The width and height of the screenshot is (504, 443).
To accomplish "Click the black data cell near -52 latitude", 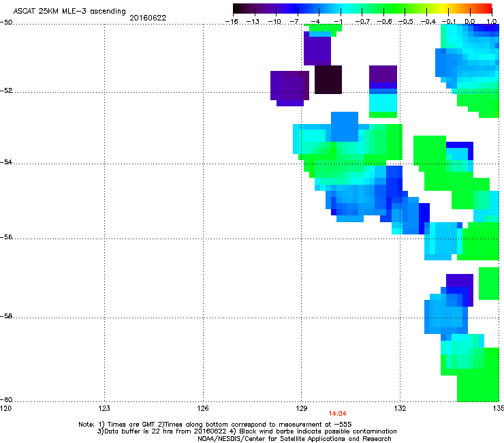I will (328, 80).
